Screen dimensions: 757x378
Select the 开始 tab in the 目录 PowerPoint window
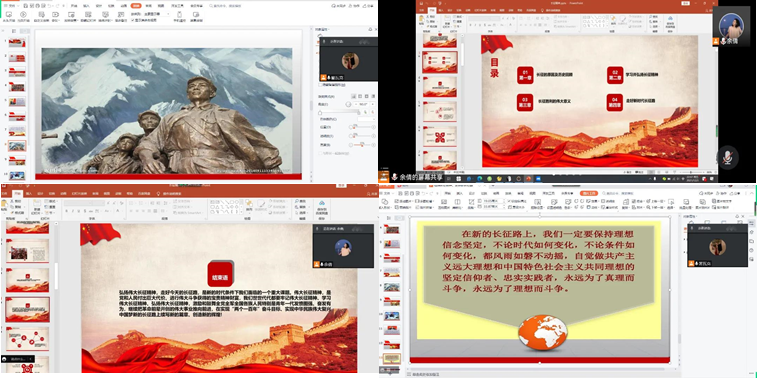[x=432, y=10]
